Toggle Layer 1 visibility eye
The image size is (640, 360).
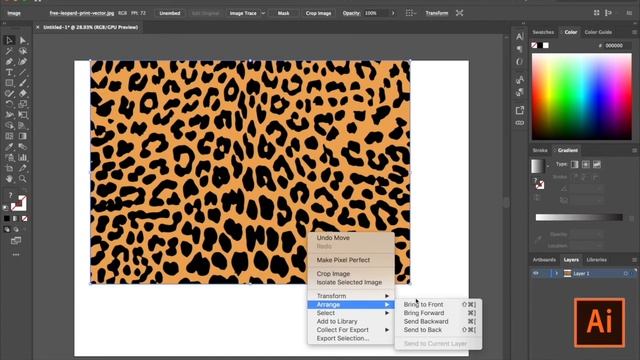[536, 273]
